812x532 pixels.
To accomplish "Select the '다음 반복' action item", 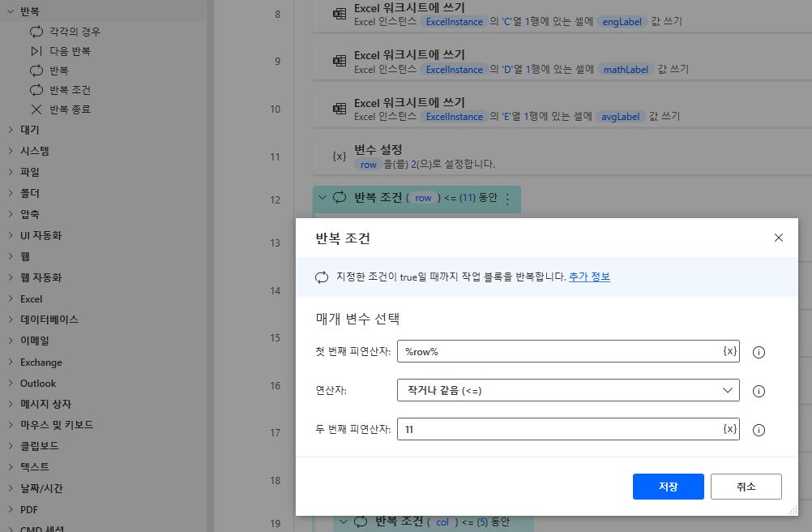I will (x=70, y=51).
